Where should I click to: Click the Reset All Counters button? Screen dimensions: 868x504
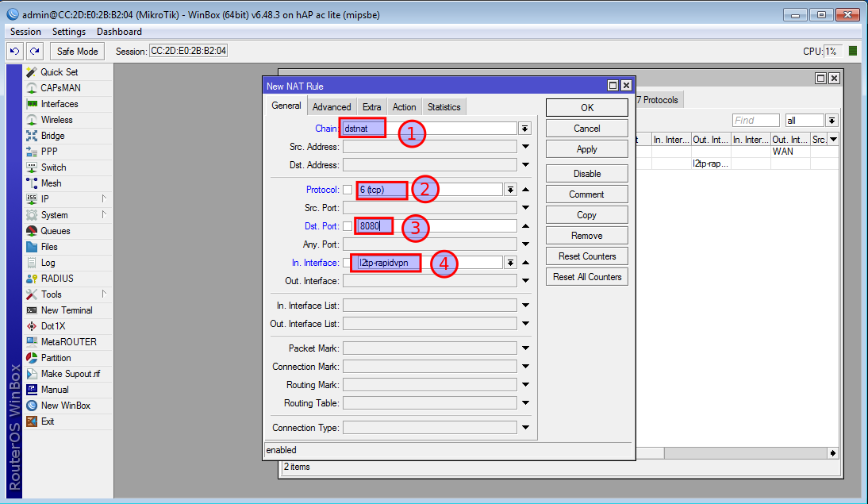pyautogui.click(x=587, y=277)
